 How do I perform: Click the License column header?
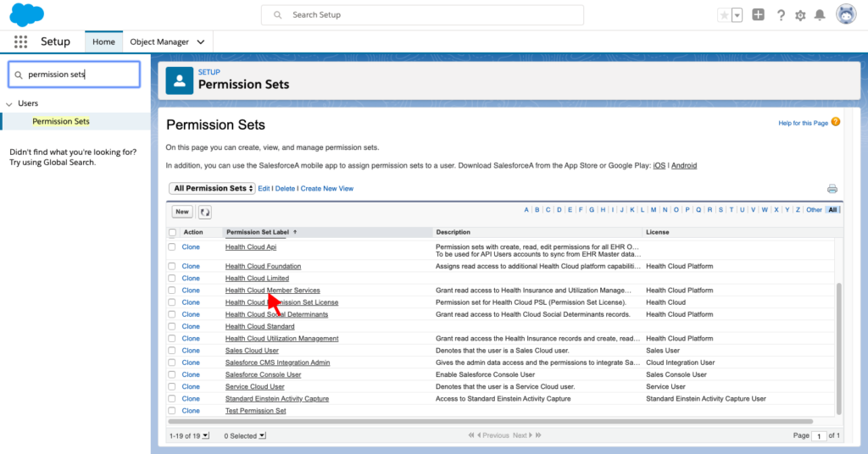[657, 232]
